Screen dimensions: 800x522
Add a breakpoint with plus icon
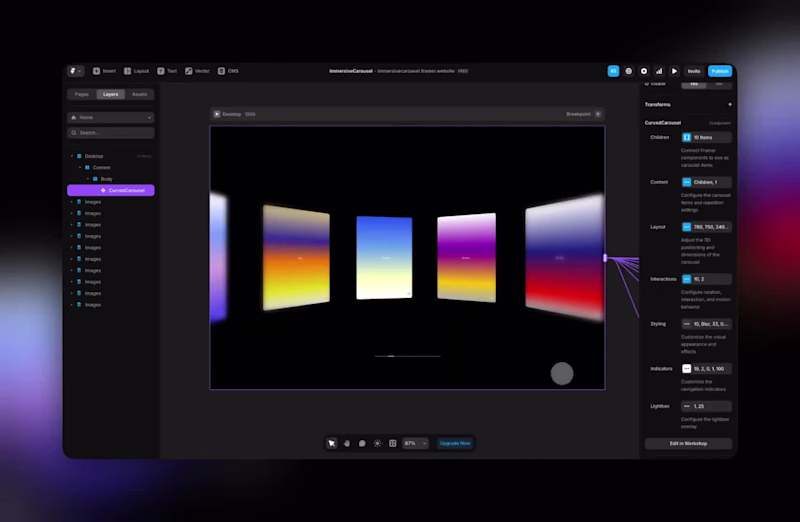tap(598, 114)
